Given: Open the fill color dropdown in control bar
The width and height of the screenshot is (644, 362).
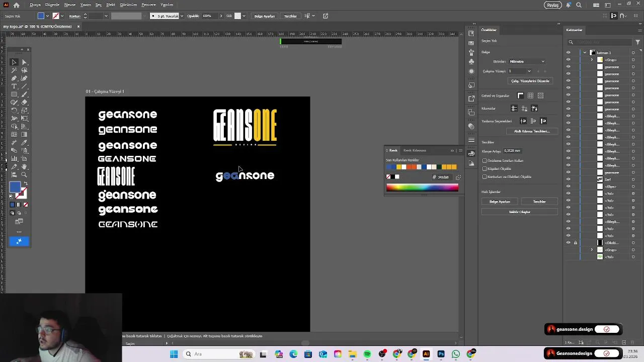Looking at the screenshot, I should tap(47, 16).
